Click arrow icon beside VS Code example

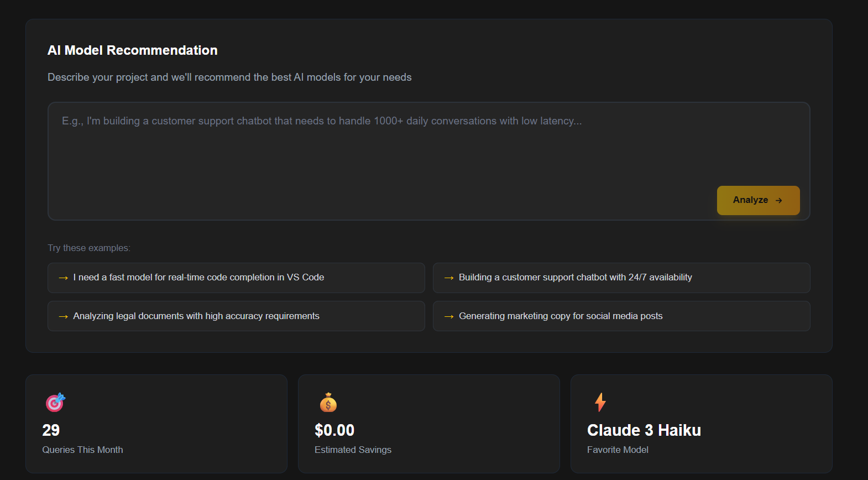63,278
